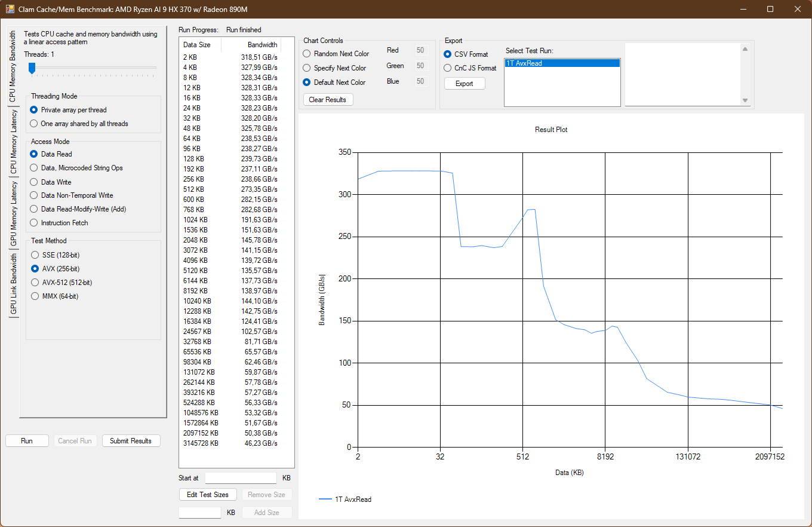
Task: Pick Random Next Color option
Action: coord(307,54)
